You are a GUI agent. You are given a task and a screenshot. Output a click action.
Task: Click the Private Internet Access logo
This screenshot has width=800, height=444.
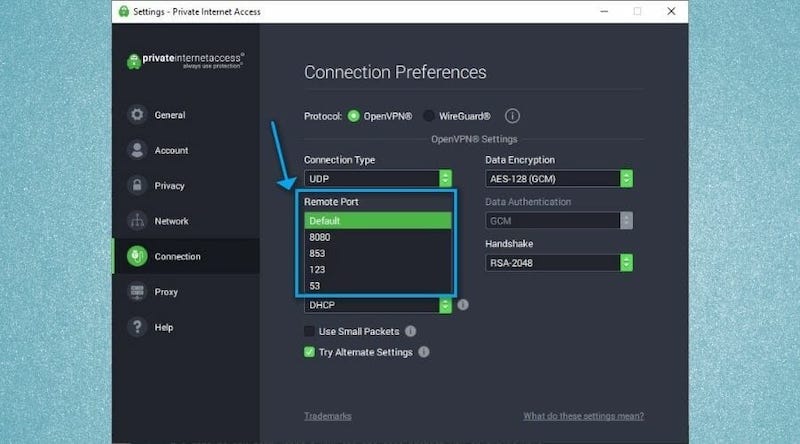tap(186, 61)
